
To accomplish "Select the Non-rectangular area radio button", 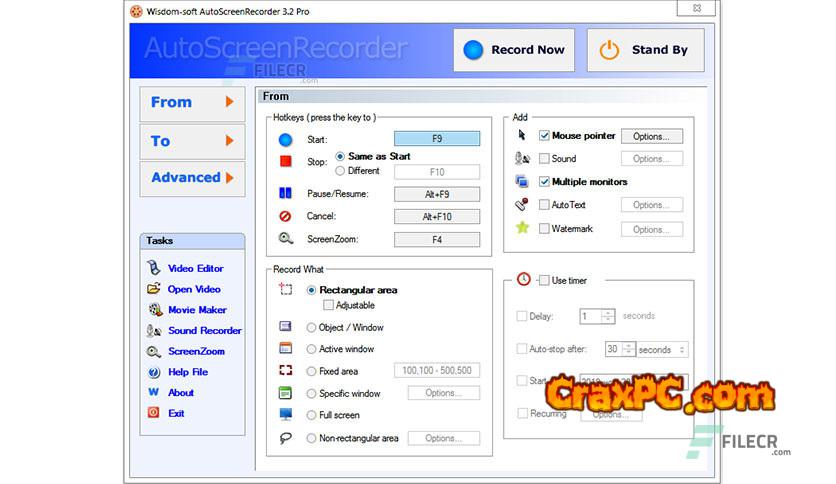I will 311,438.
